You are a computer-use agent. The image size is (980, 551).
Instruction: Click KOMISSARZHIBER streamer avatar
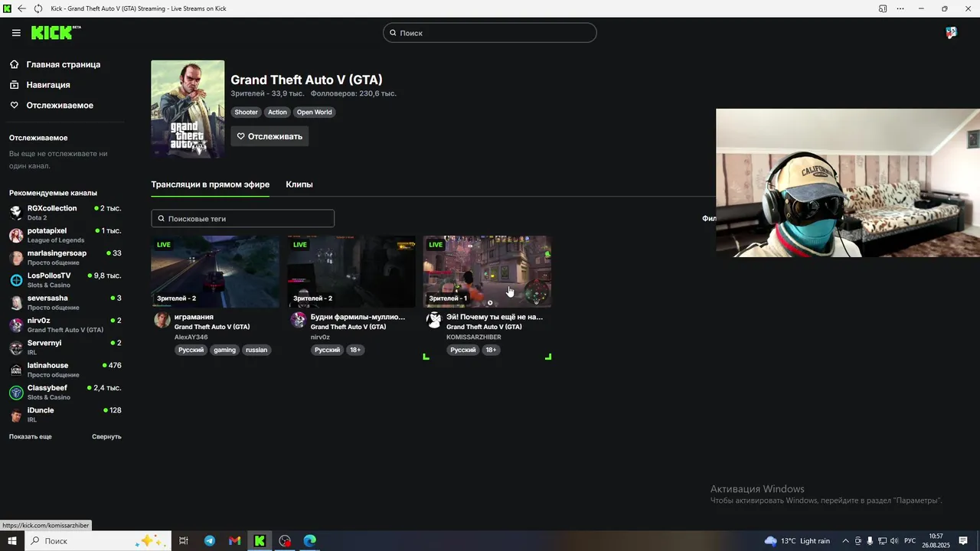434,320
